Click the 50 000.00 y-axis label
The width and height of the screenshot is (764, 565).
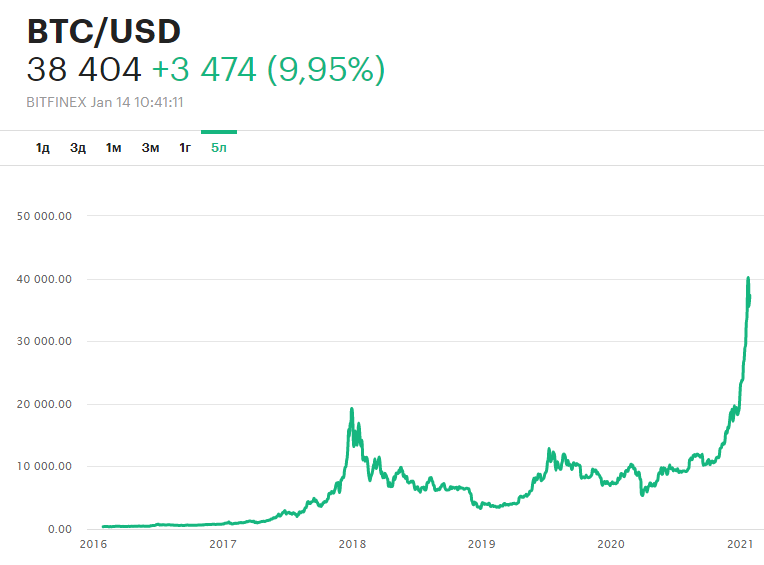(43, 215)
